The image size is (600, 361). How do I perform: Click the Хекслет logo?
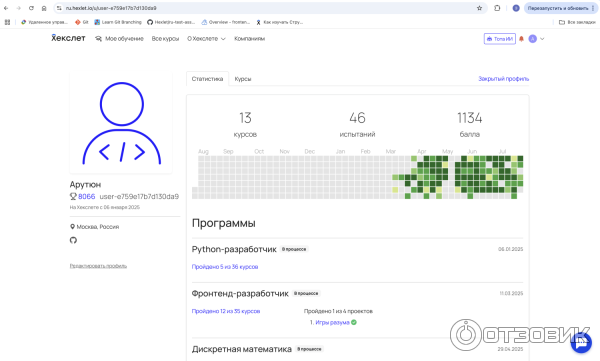[68, 38]
